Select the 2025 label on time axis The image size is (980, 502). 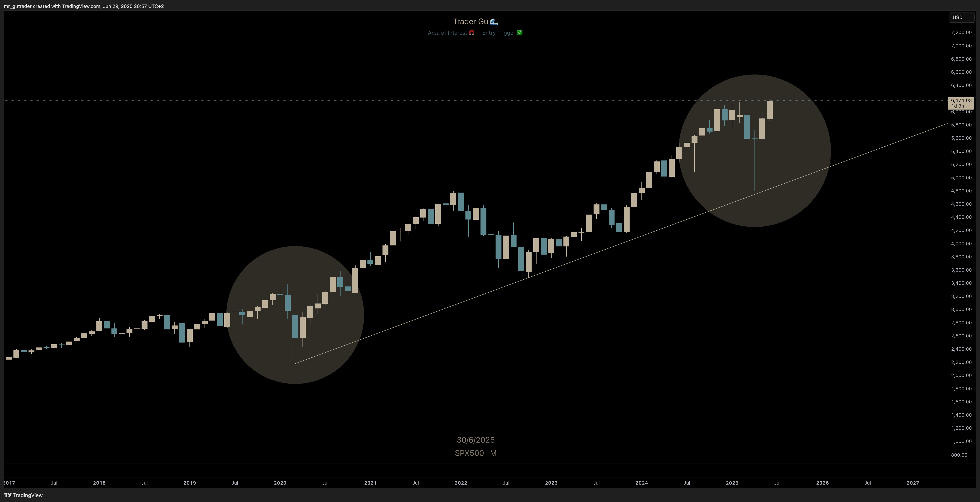tap(732, 483)
